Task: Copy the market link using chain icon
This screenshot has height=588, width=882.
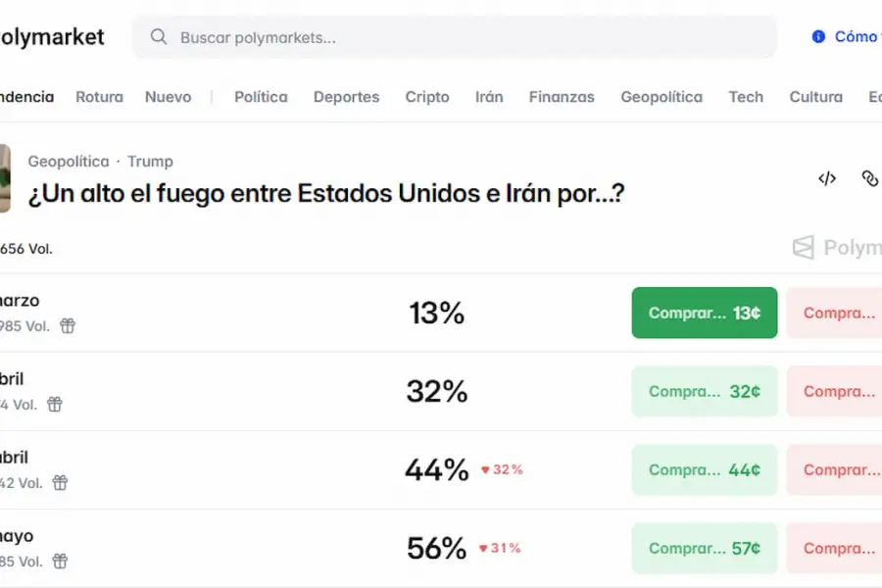Action: coord(870,178)
